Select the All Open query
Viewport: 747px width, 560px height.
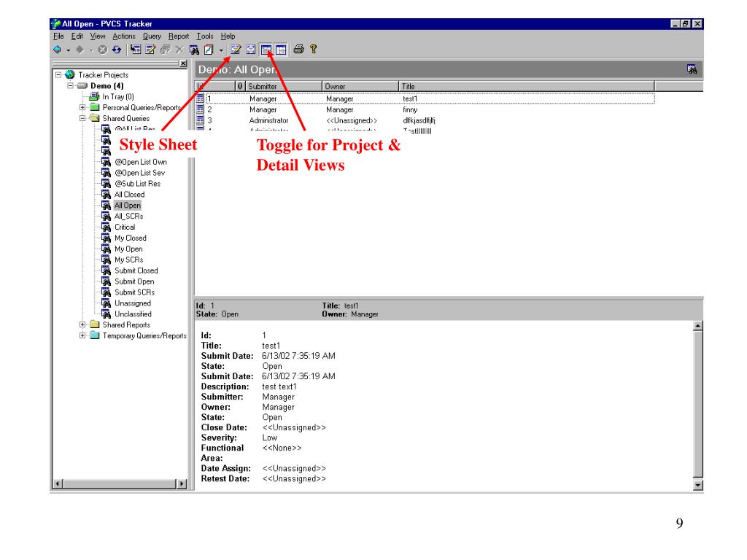(128, 206)
